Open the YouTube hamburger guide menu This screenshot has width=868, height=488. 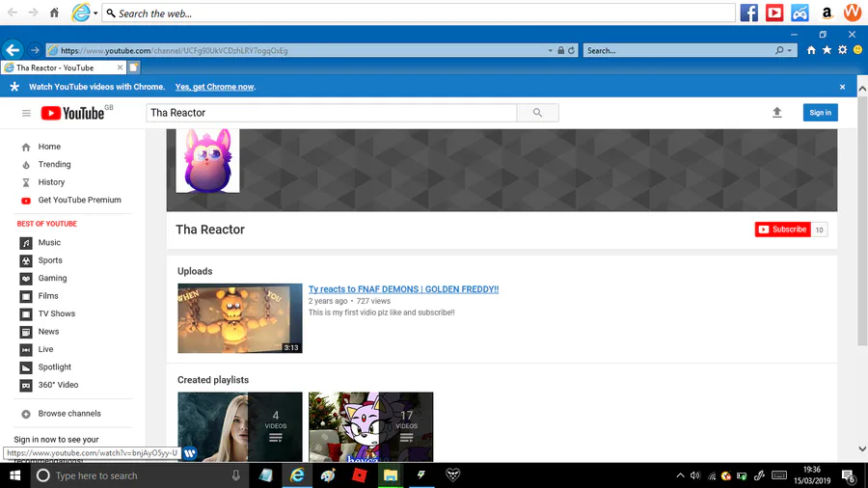pos(26,113)
